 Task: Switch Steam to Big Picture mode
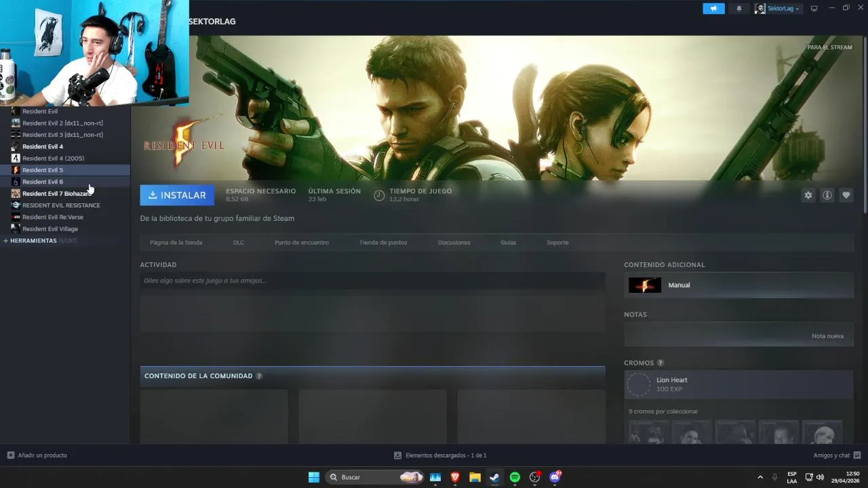(x=814, y=8)
